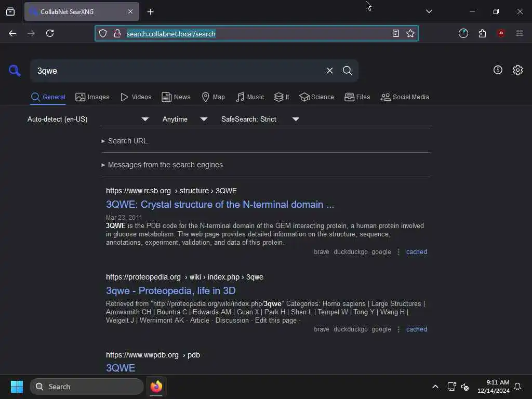Switch to the Map category
Screen dimensions: 532x399
tap(213, 97)
